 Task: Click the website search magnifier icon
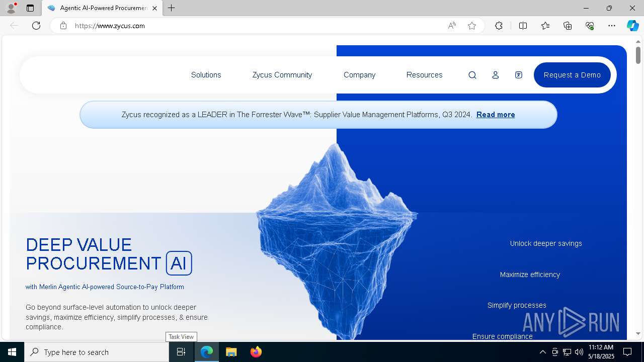(472, 75)
